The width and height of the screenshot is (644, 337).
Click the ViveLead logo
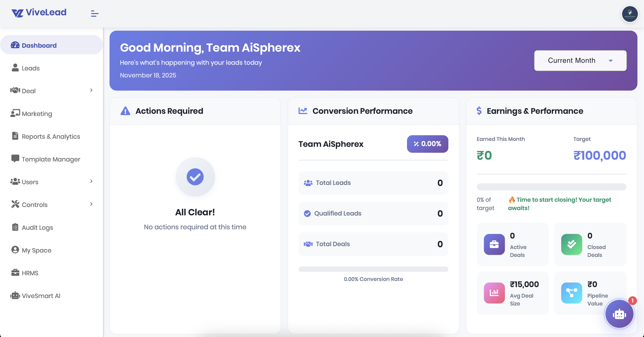click(39, 12)
